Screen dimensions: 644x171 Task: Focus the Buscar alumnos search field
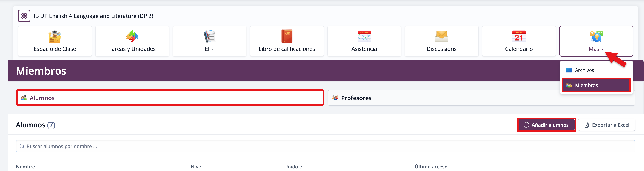click(x=325, y=146)
